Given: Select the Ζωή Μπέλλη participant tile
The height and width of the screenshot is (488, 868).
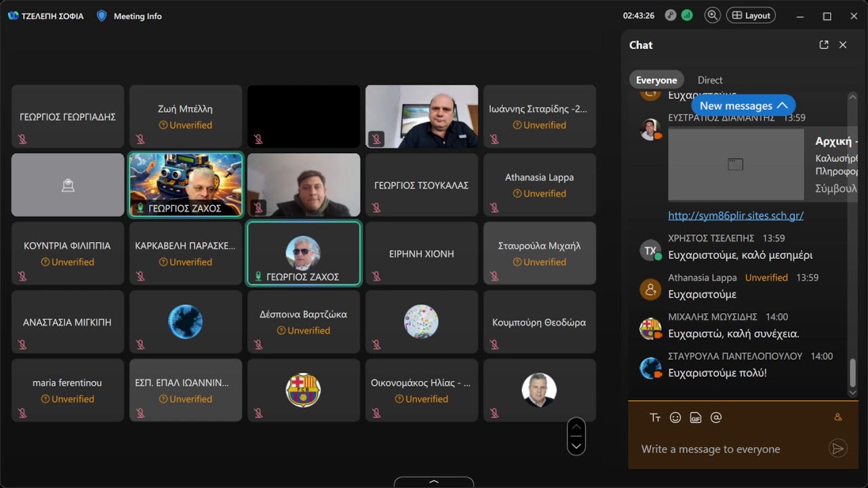Looking at the screenshot, I should click(x=186, y=117).
